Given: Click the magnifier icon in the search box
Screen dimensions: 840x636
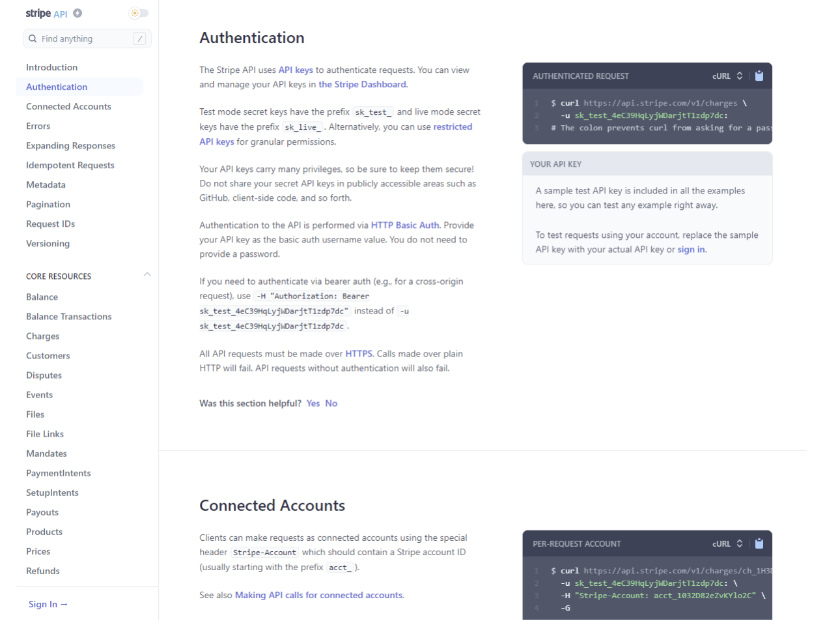Looking at the screenshot, I should pos(33,39).
